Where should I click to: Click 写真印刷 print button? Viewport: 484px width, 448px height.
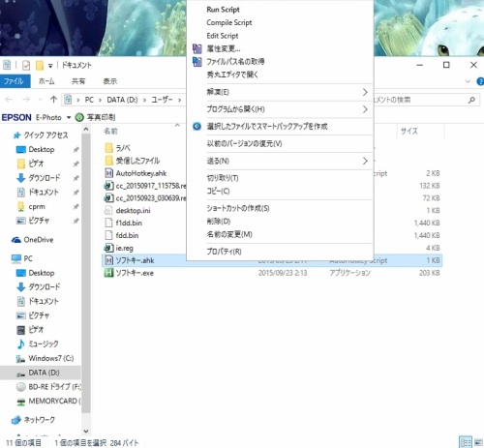pyautogui.click(x=95, y=117)
